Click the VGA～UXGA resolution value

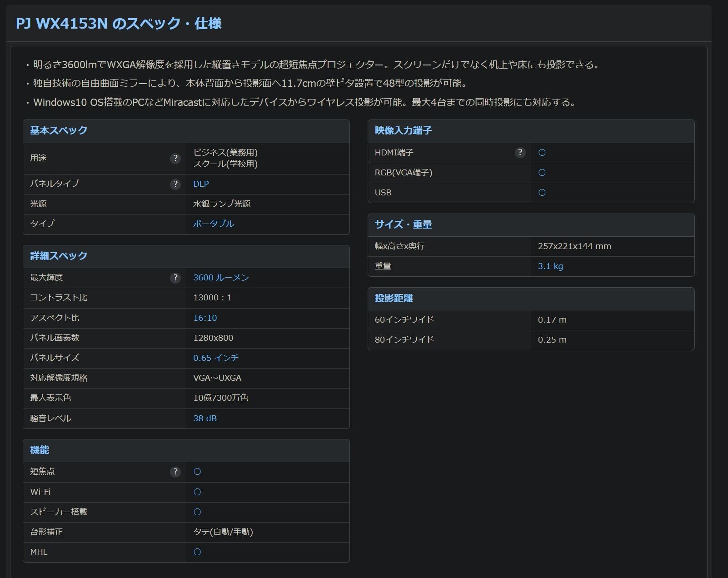pos(217,378)
